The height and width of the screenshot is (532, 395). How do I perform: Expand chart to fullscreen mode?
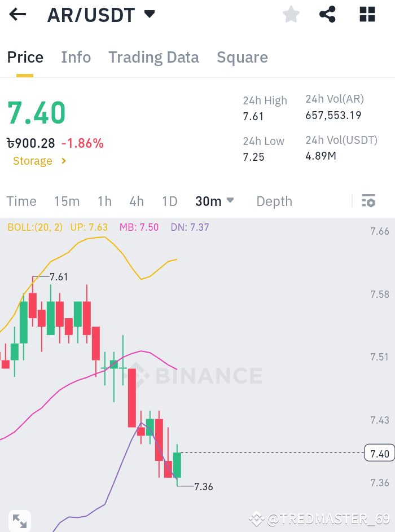pos(19,520)
